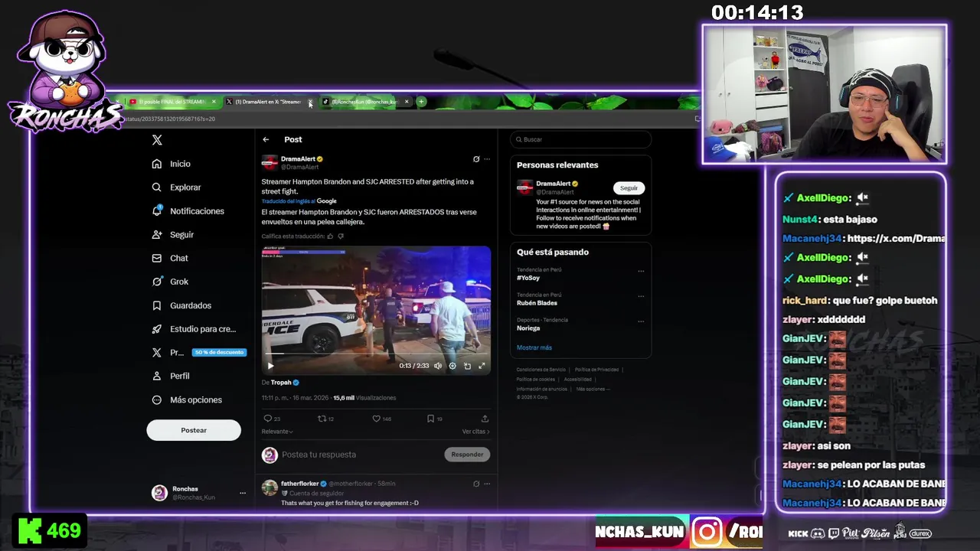The width and height of the screenshot is (980, 551).
Task: Click the picture-in-picture video icon
Action: click(x=467, y=366)
